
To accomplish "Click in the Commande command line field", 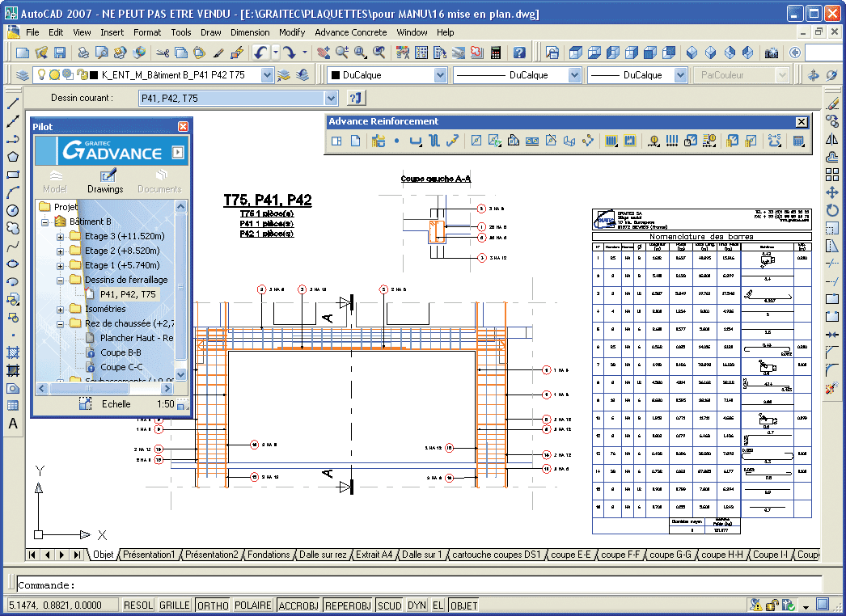I will click(419, 584).
